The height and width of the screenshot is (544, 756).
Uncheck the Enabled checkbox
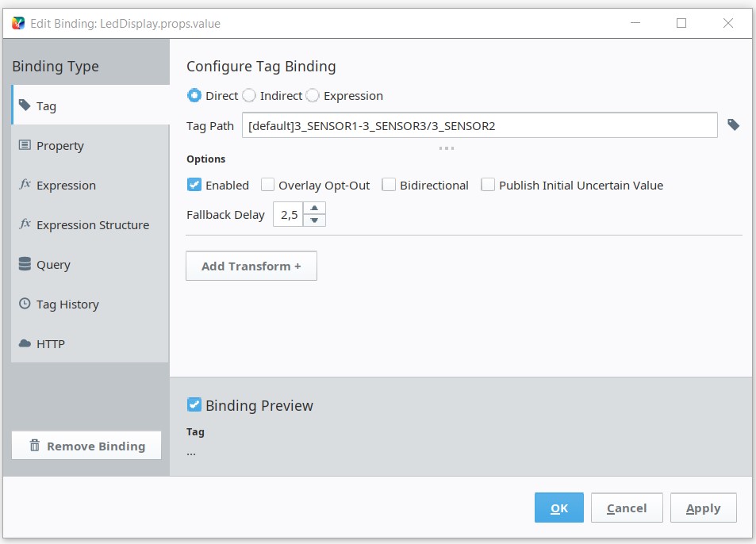coord(194,185)
